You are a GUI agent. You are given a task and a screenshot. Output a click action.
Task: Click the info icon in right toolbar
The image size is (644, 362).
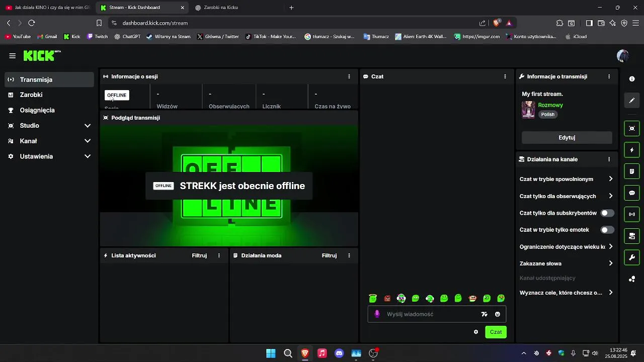pos(632,79)
